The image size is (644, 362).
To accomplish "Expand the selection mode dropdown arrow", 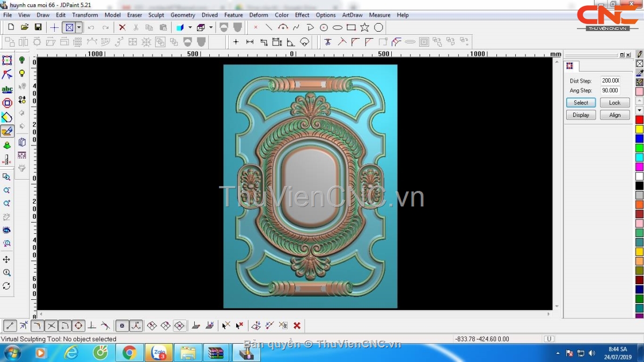I will pos(79,27).
